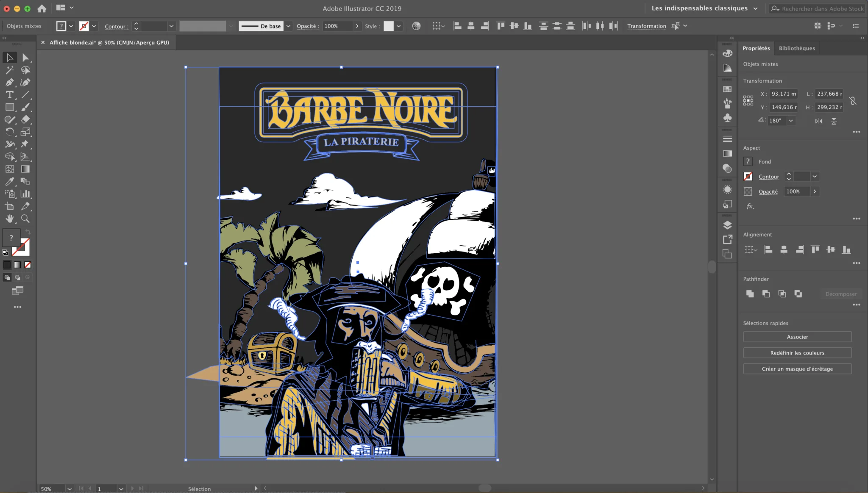Select the Gradient tool
The image size is (868, 493).
25,169
